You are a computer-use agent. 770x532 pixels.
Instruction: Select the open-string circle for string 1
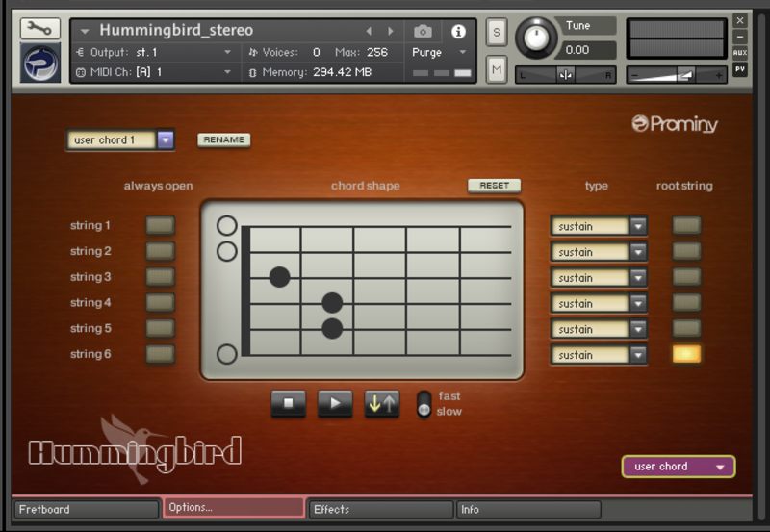coord(227,226)
